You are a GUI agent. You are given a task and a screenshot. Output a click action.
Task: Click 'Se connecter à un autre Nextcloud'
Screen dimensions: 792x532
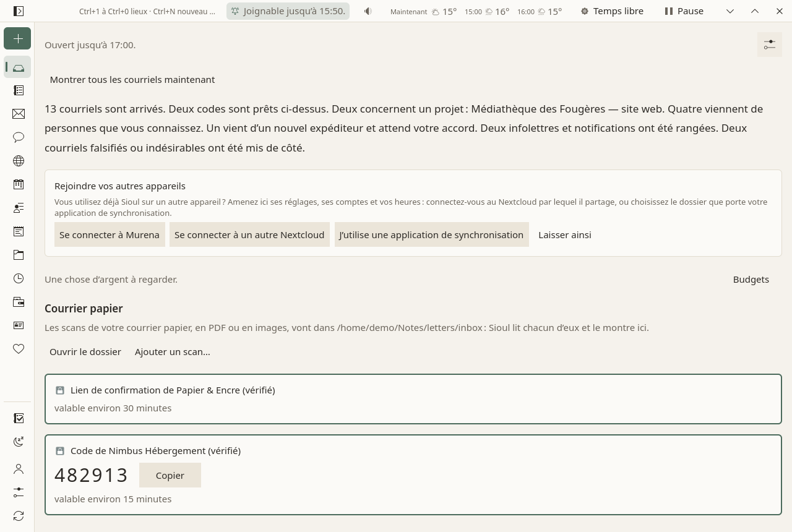(249, 234)
